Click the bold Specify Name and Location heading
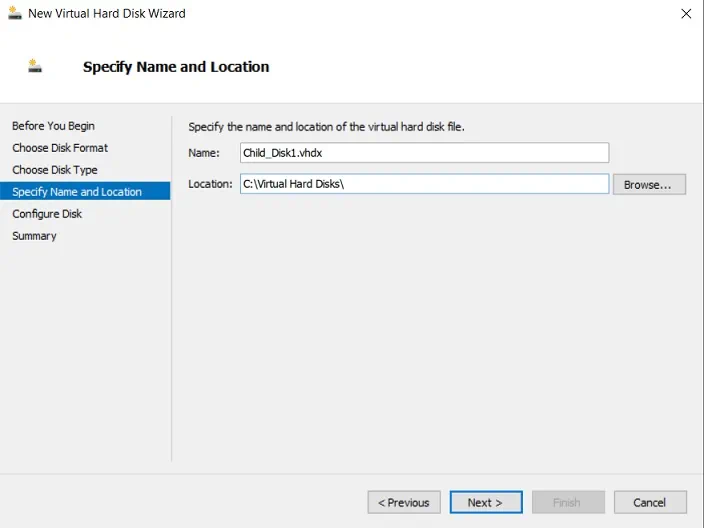 (x=176, y=67)
